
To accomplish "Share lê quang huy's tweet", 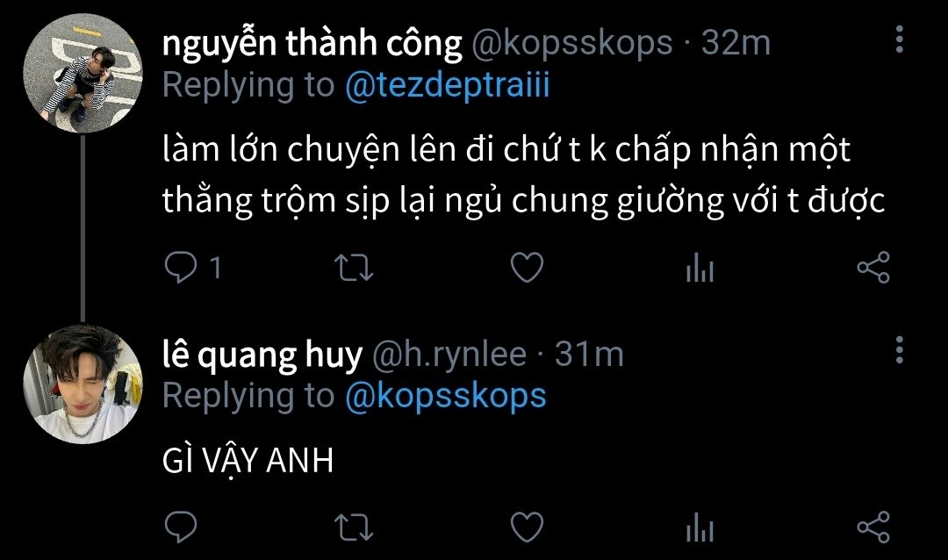I will pos(873,527).
